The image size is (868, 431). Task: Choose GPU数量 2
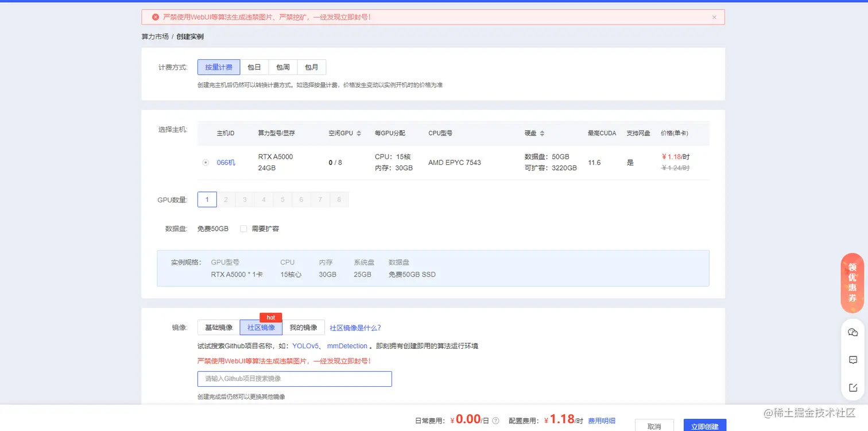(226, 199)
